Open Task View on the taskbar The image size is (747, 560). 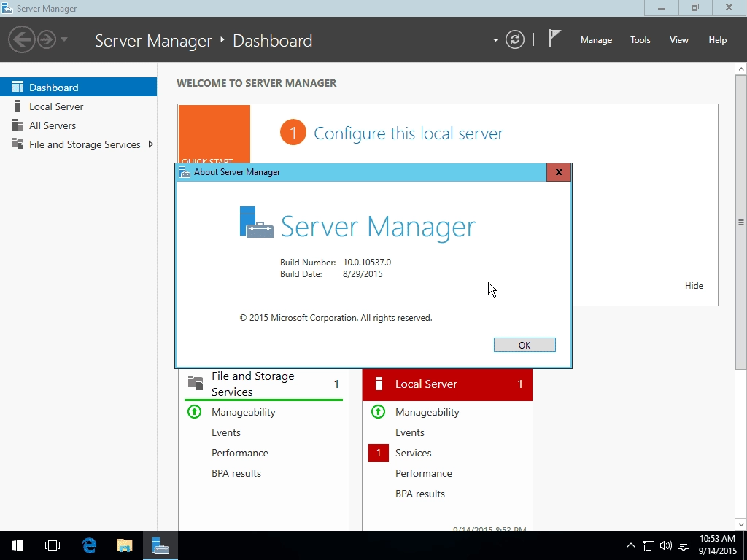[x=53, y=545]
